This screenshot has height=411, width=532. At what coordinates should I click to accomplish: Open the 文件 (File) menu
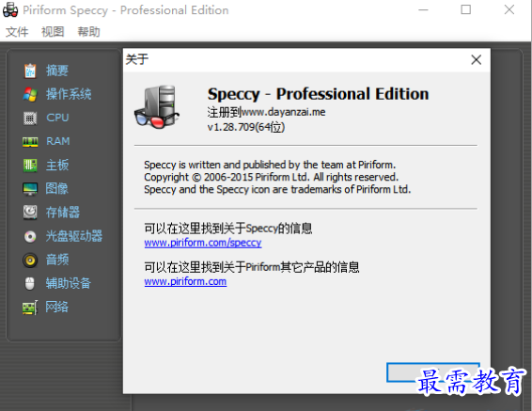click(x=17, y=32)
